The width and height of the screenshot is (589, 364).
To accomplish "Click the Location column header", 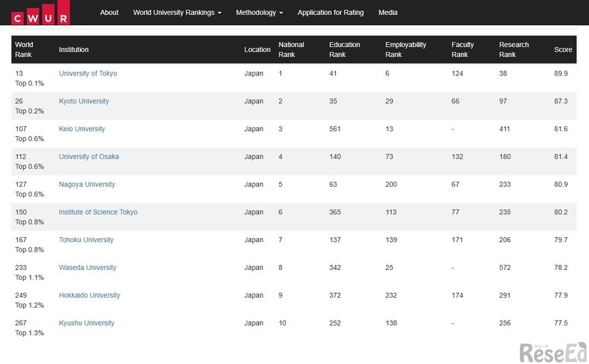I will pos(257,50).
